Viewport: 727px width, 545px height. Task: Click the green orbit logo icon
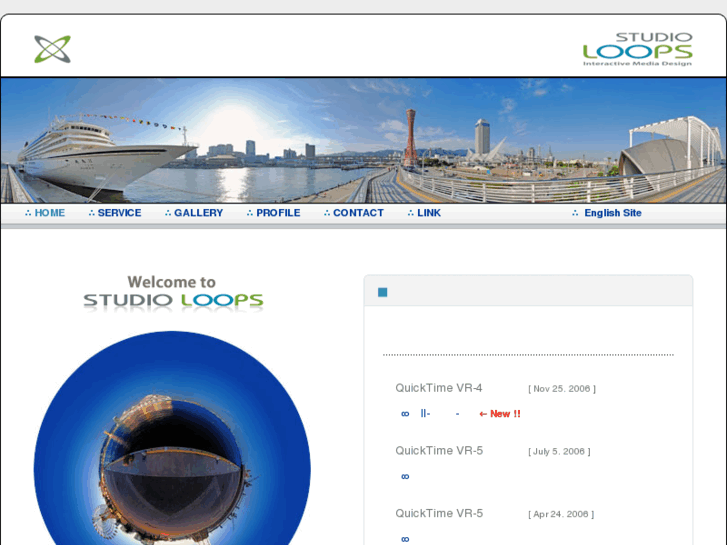coord(52,49)
